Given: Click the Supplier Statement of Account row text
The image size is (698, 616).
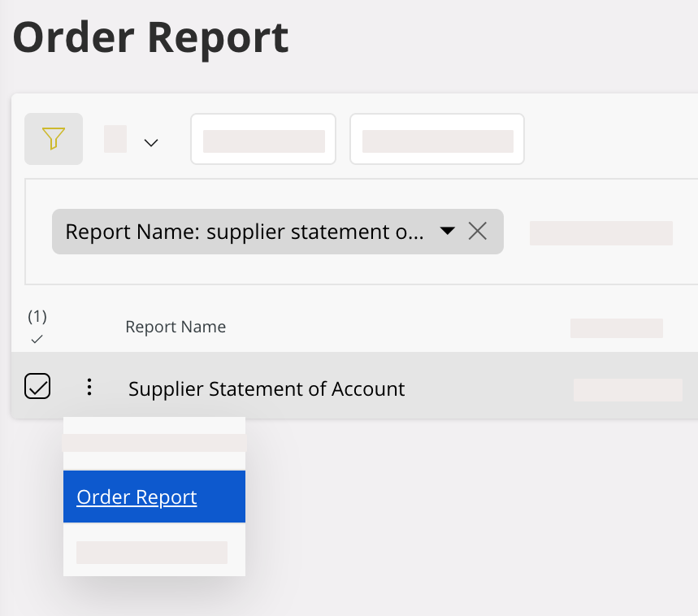Looking at the screenshot, I should [x=267, y=389].
